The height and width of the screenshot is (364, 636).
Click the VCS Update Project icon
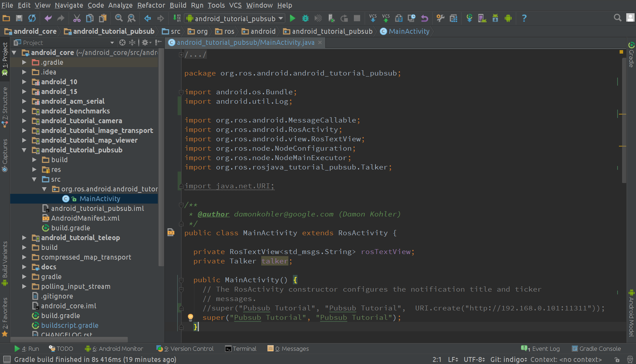(x=373, y=18)
